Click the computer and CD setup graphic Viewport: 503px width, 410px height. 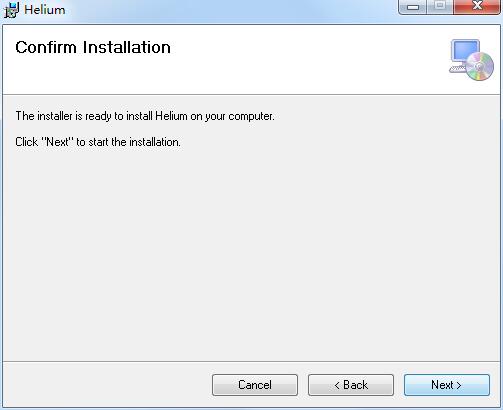coord(471,60)
